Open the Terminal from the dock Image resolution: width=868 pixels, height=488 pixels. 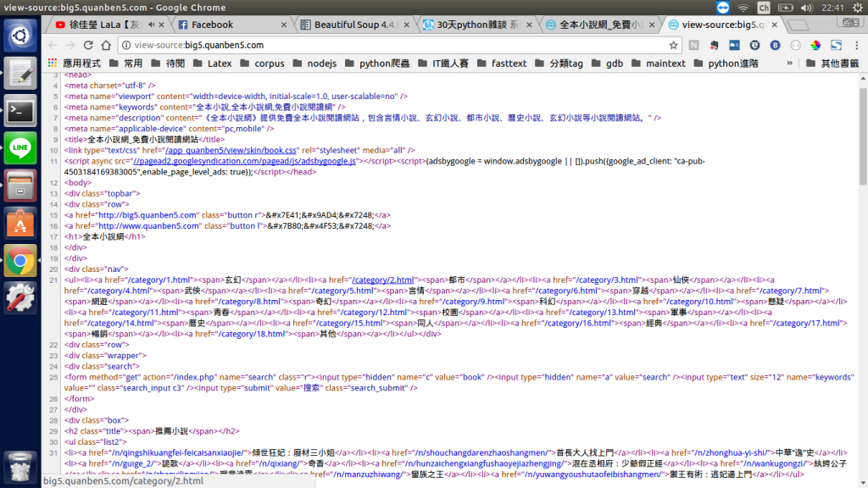tap(20, 111)
